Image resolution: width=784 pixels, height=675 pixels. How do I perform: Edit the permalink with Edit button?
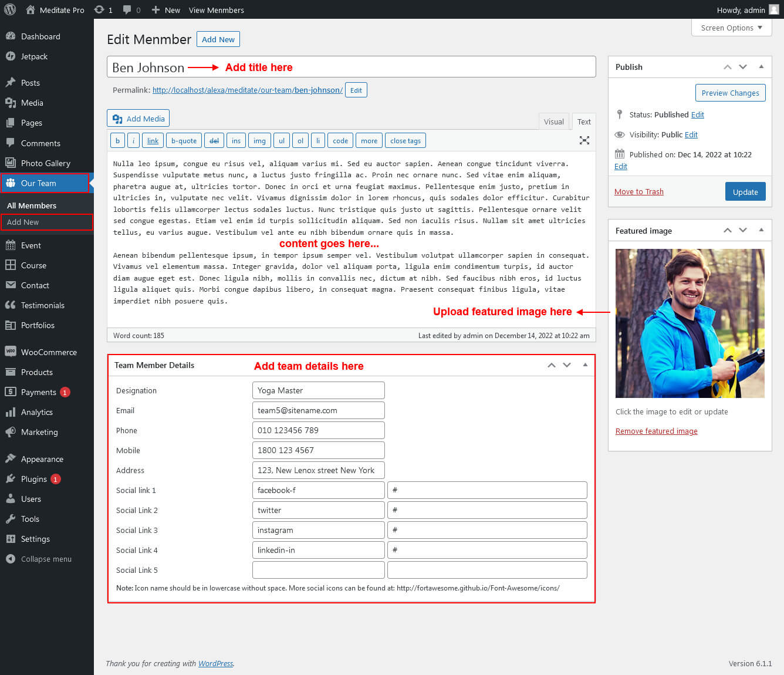click(x=356, y=90)
